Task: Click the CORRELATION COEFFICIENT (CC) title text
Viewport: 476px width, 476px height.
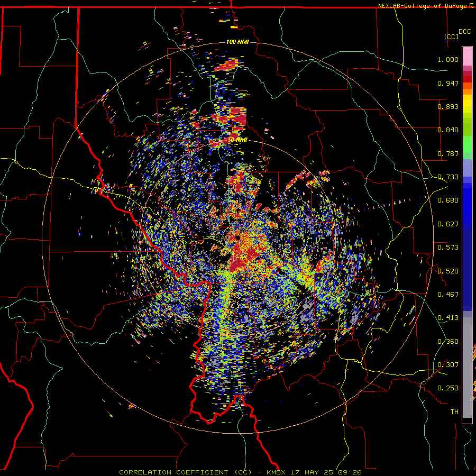Action: point(185,472)
